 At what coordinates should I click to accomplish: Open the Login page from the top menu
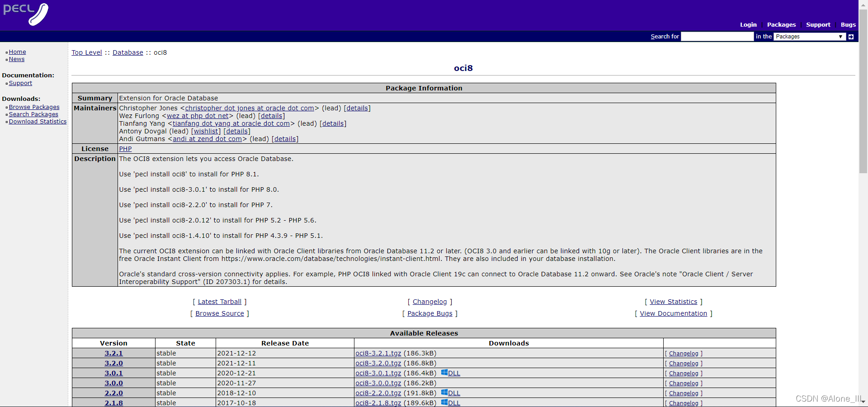[x=748, y=24]
